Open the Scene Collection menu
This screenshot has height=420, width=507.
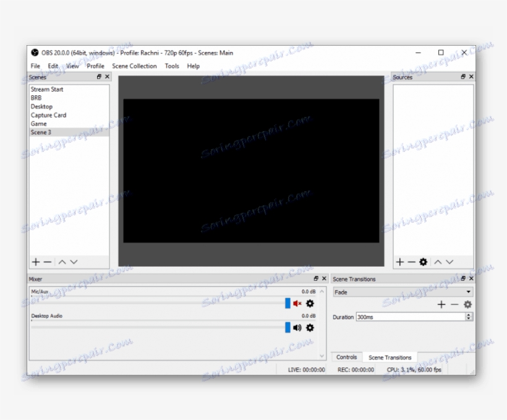tap(134, 66)
